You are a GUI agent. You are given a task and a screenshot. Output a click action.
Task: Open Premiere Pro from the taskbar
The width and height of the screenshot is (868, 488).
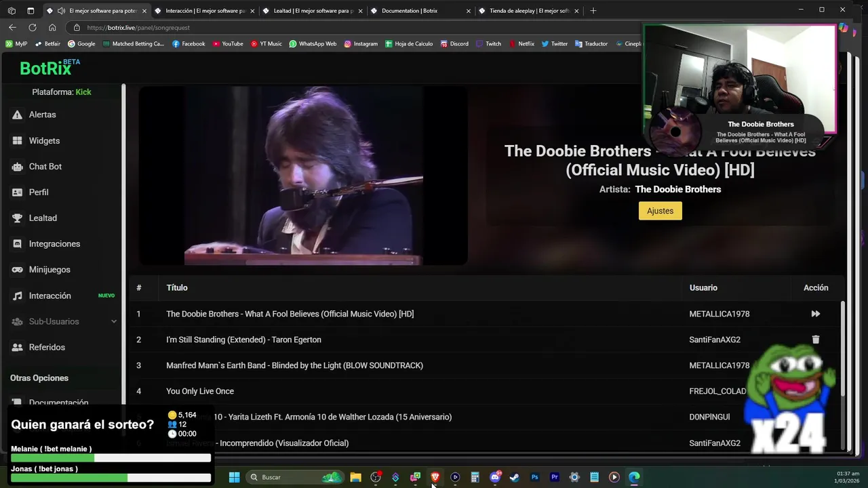click(x=554, y=477)
